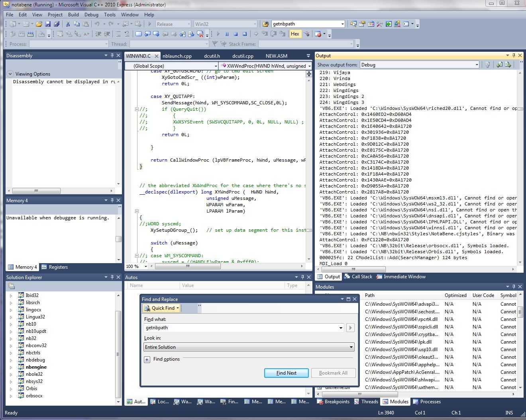Open the Release configuration dropdown
Image resolution: width=526 pixels, height=420 pixels.
[x=188, y=24]
